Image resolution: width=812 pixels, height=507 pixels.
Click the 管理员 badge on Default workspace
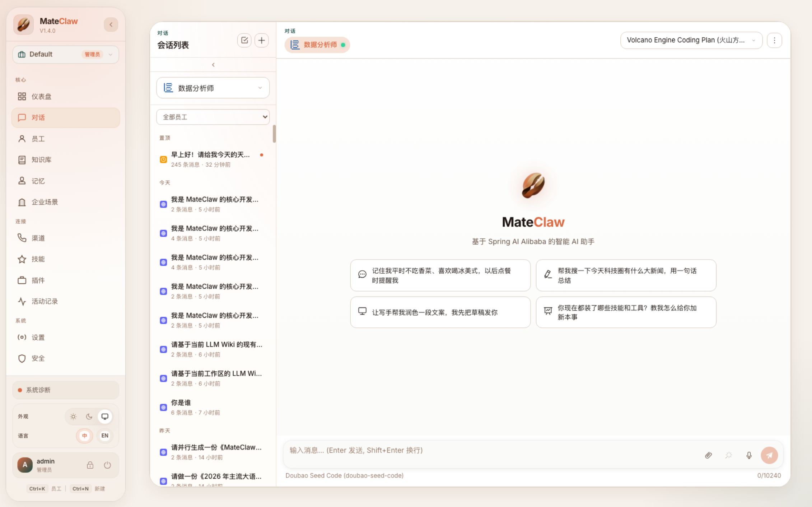pos(92,54)
